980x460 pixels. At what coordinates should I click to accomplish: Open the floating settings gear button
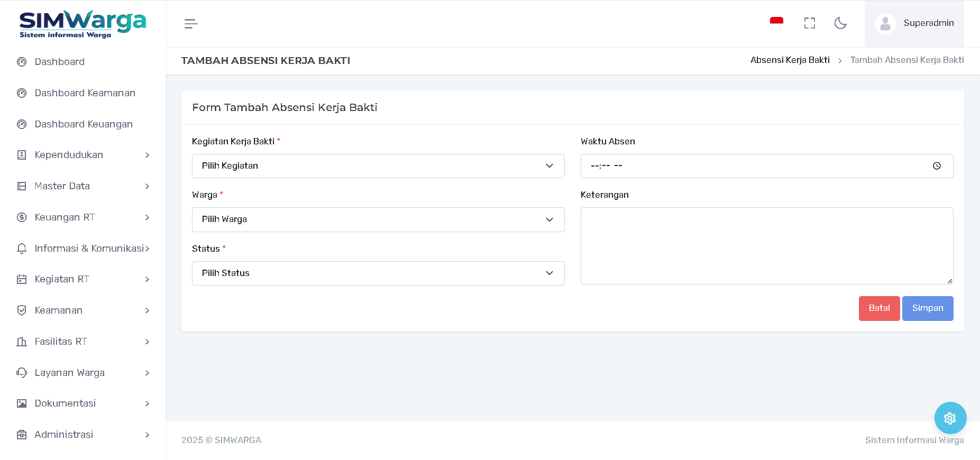tap(950, 418)
